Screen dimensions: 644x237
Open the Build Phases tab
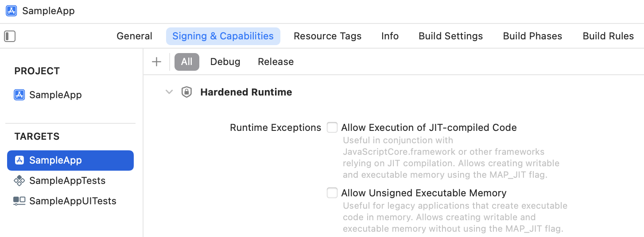click(x=533, y=36)
